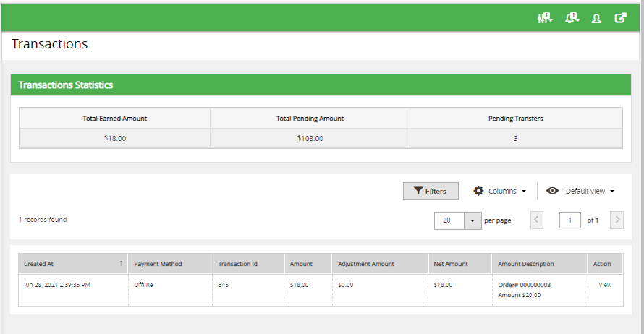The height and width of the screenshot is (334, 644).
Task: Click the per page value box showing 20
Action: point(449,220)
